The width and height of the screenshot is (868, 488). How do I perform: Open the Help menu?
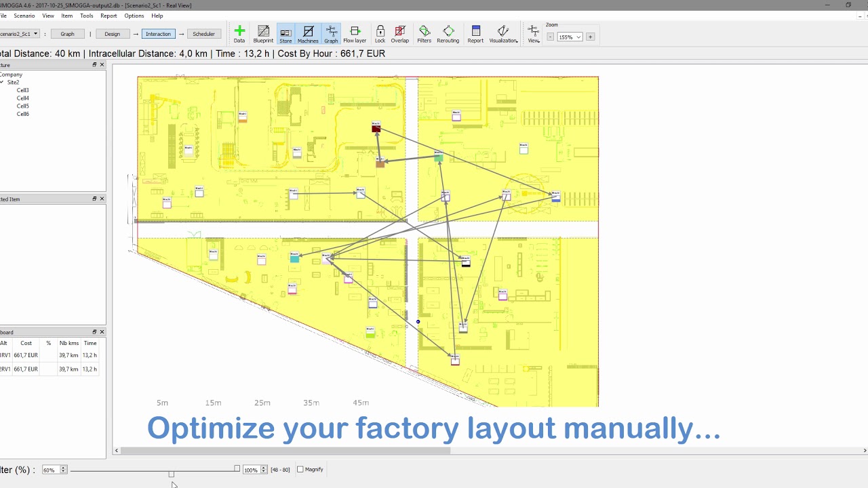(157, 16)
